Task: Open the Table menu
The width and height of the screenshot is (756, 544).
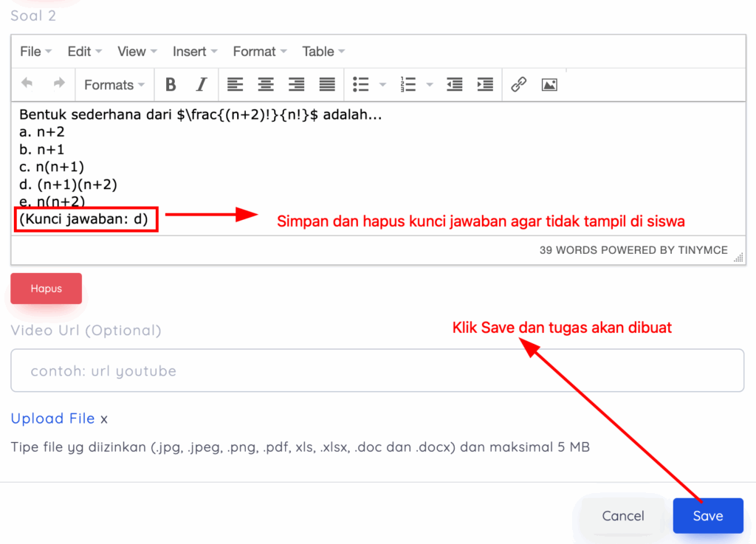Action: coord(318,51)
